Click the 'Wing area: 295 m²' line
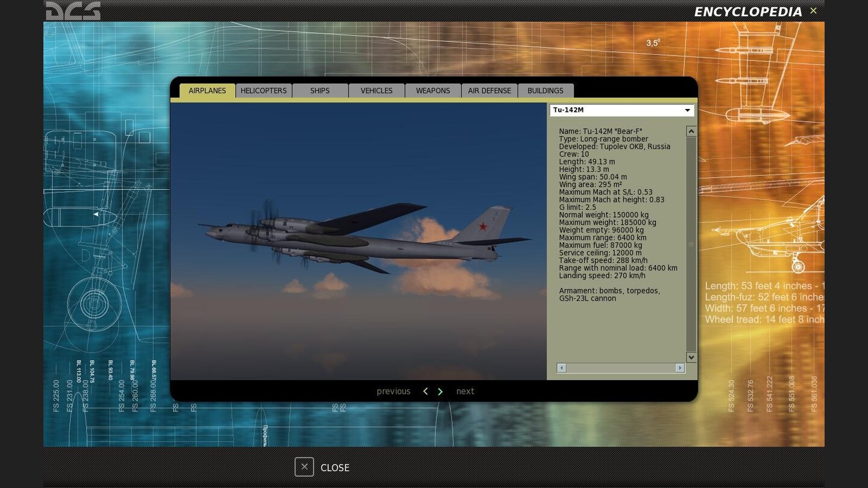Screen dimensions: 868x488 pyautogui.click(x=590, y=184)
